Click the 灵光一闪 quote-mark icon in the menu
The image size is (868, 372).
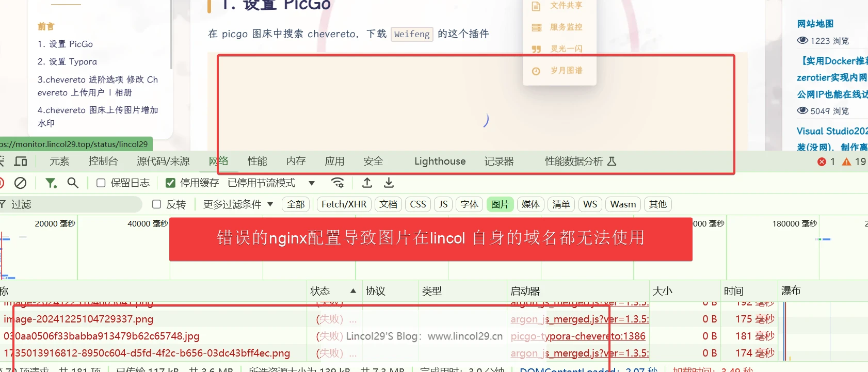click(536, 49)
